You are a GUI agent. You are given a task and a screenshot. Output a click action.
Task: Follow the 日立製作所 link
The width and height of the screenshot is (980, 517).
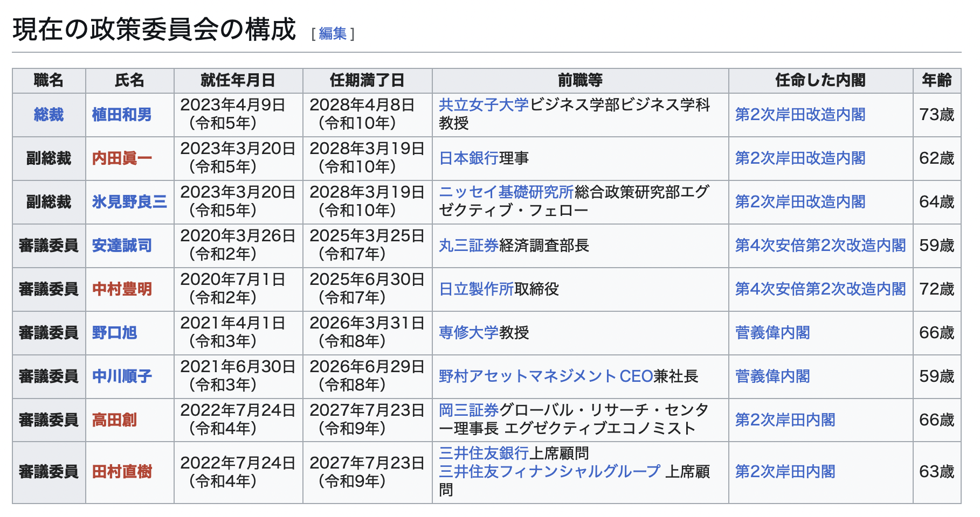pyautogui.click(x=476, y=289)
